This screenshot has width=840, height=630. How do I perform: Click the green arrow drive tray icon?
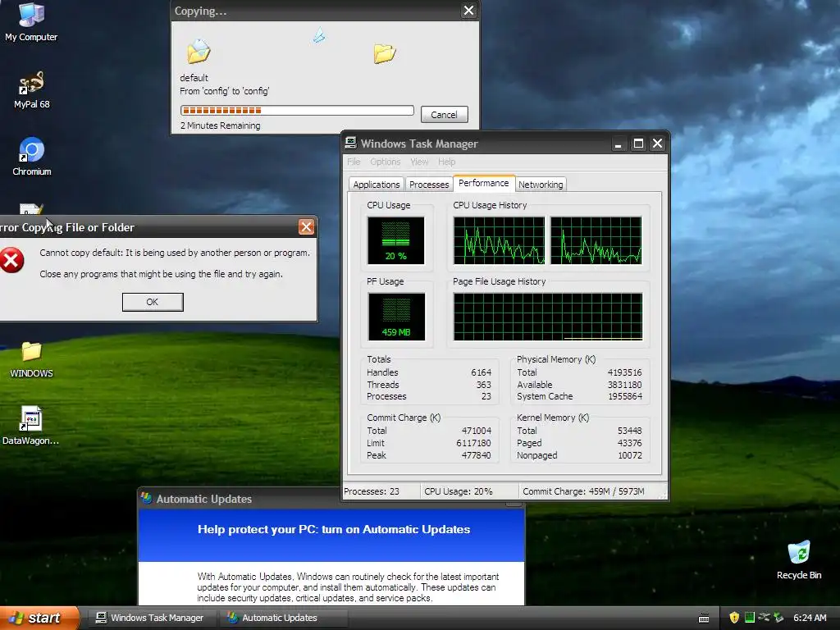(x=778, y=618)
